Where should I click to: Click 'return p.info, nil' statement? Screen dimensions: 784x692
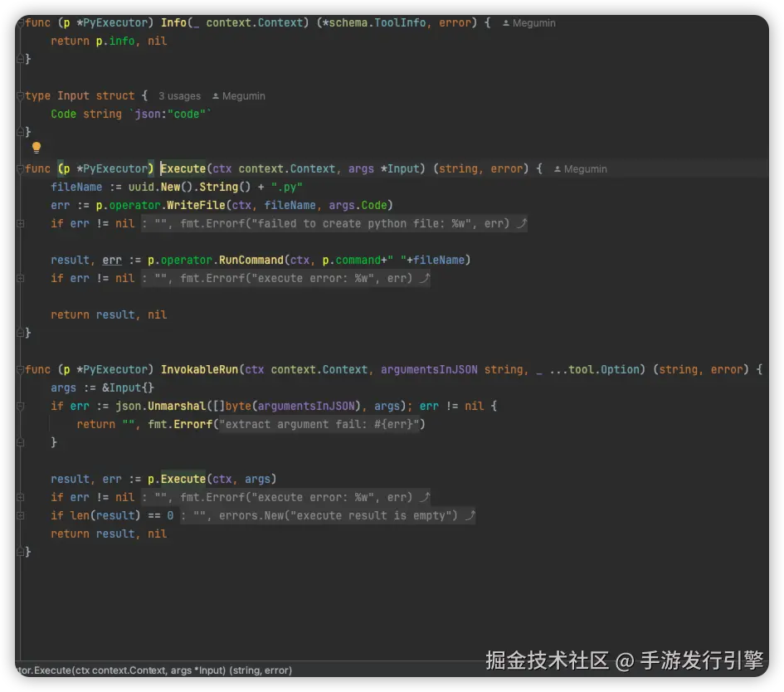point(109,41)
